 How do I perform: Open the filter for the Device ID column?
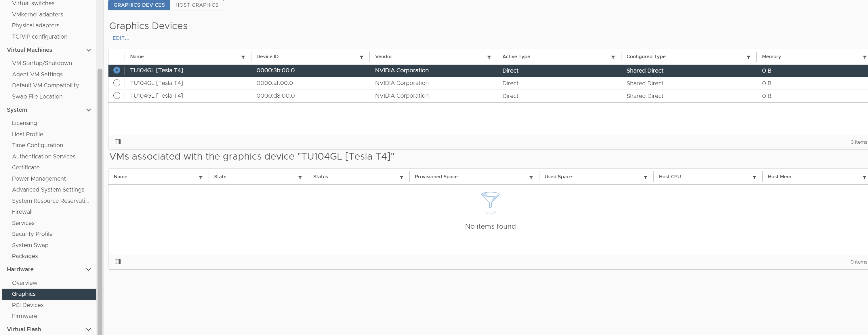point(362,57)
